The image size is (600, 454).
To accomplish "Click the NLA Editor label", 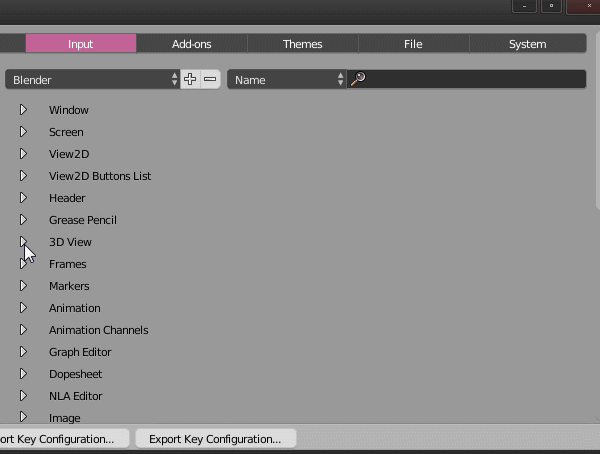I will click(76, 396).
